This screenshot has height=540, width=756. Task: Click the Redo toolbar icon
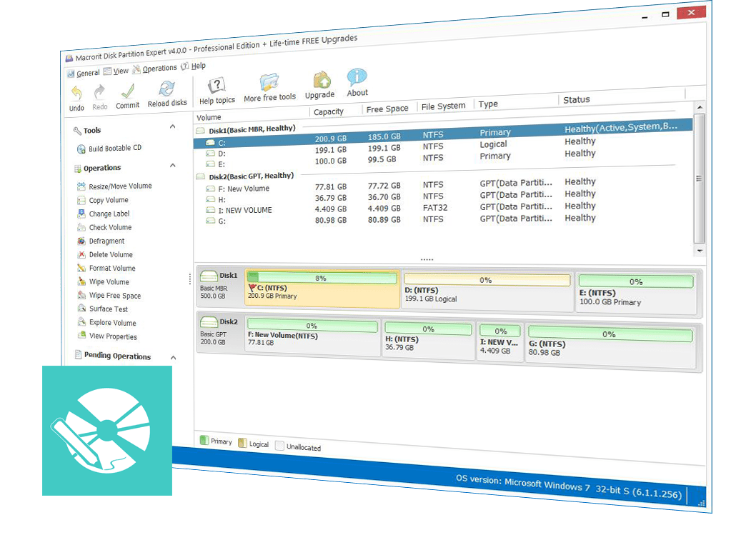pos(99,91)
